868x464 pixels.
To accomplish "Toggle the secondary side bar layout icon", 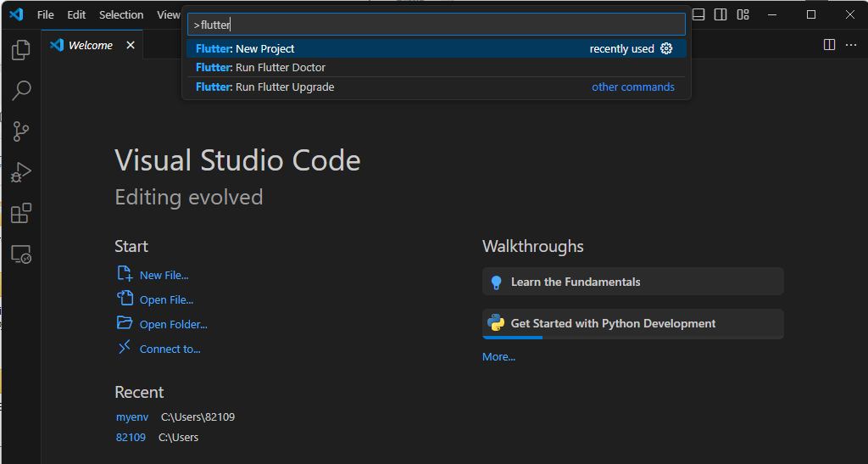I will [x=721, y=14].
